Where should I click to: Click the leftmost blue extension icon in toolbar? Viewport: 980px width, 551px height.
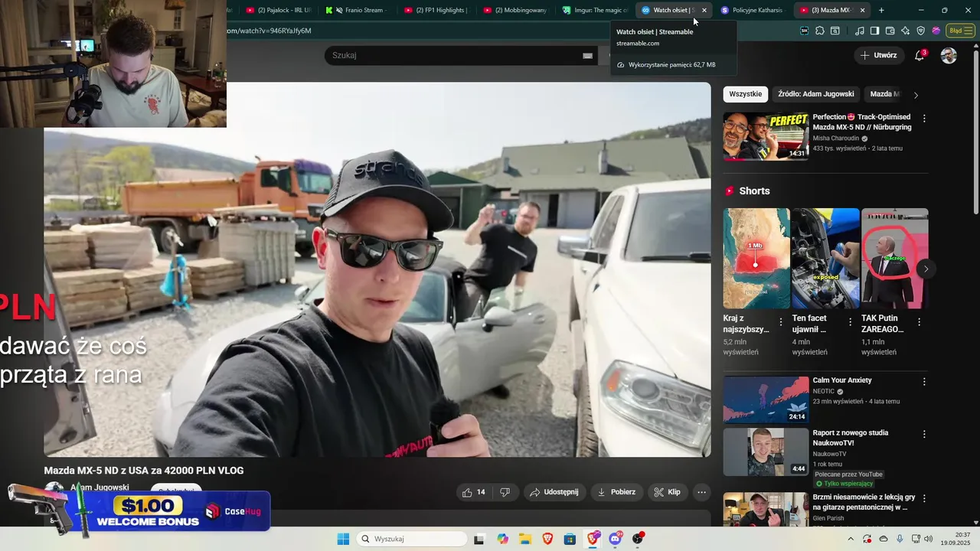click(804, 31)
